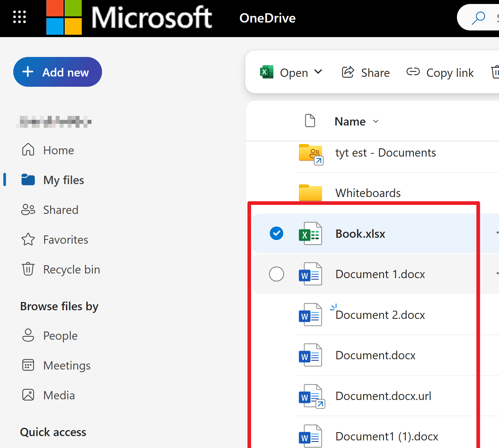Screen dimensions: 499x448
Task: Click the file type column header icon
Action: pos(310,121)
